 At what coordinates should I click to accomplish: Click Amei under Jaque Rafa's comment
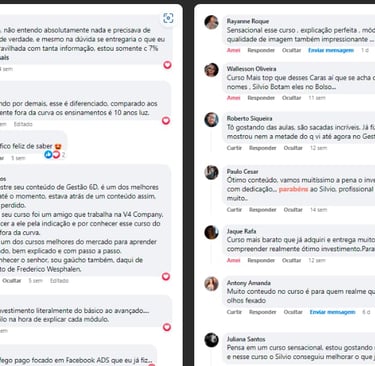point(233,260)
